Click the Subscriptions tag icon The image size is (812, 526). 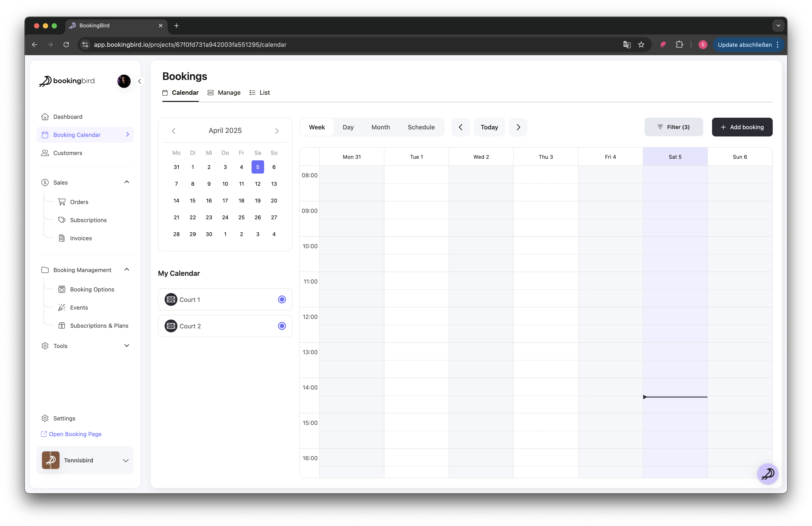point(62,220)
